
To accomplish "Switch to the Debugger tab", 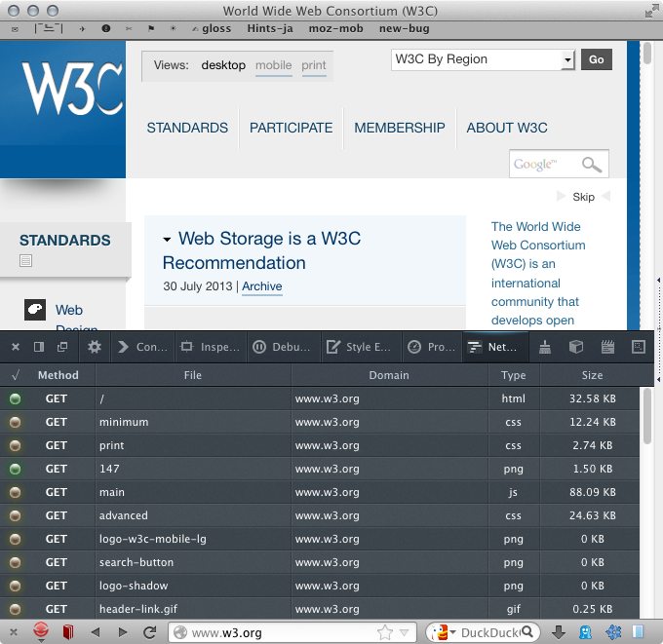I will coord(282,347).
